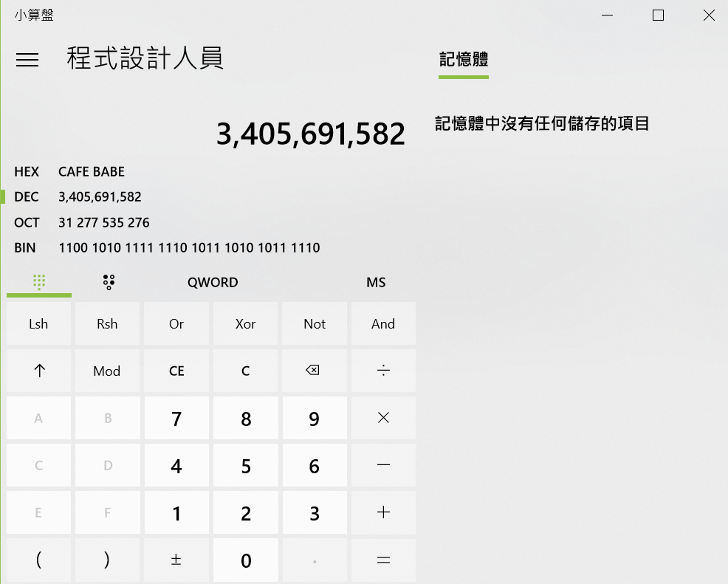This screenshot has width=728, height=584.
Task: Open the navigation hamburger menu
Action: tap(27, 60)
